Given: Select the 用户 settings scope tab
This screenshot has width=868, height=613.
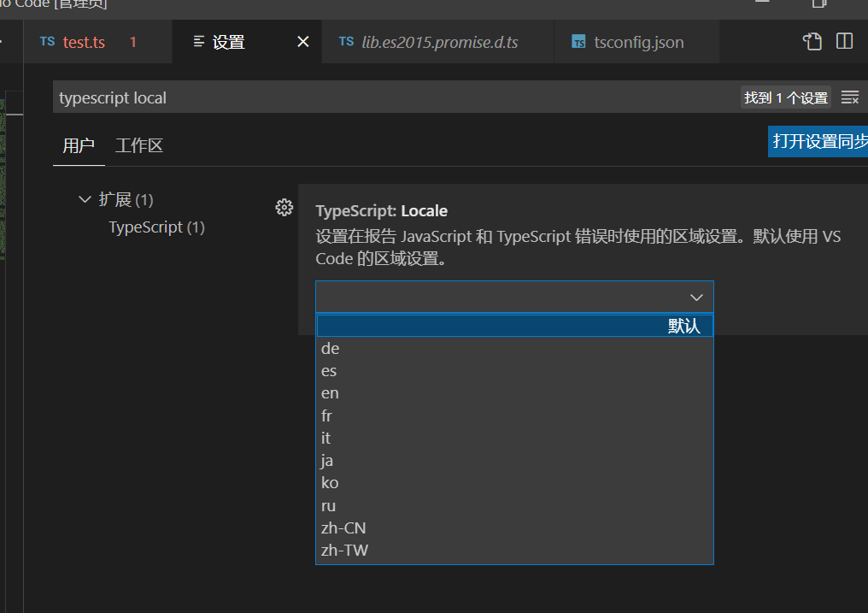Looking at the screenshot, I should coord(79,145).
